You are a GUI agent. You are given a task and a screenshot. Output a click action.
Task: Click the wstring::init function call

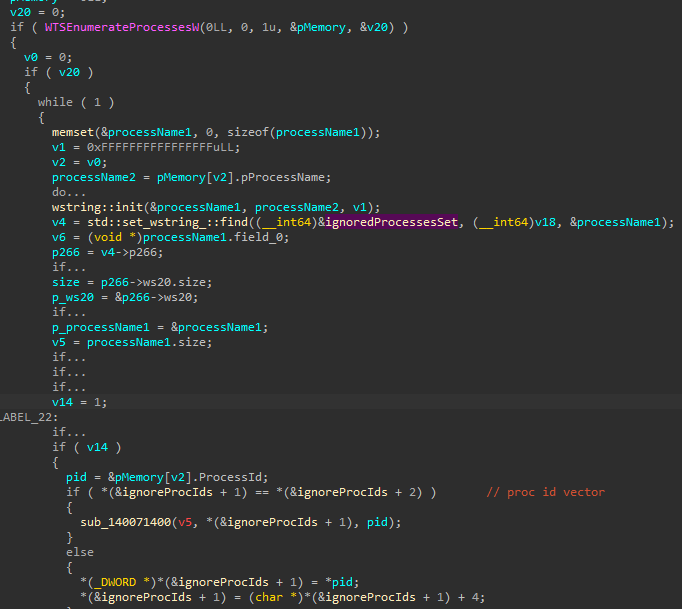(x=97, y=207)
